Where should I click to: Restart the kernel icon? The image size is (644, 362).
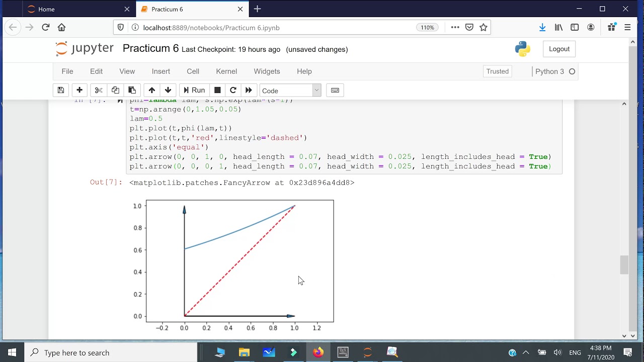233,90
